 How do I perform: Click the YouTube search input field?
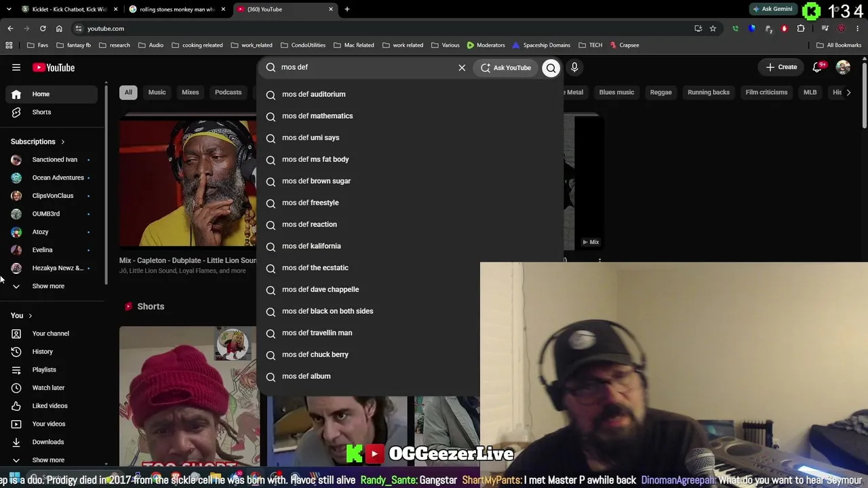pyautogui.click(x=366, y=68)
